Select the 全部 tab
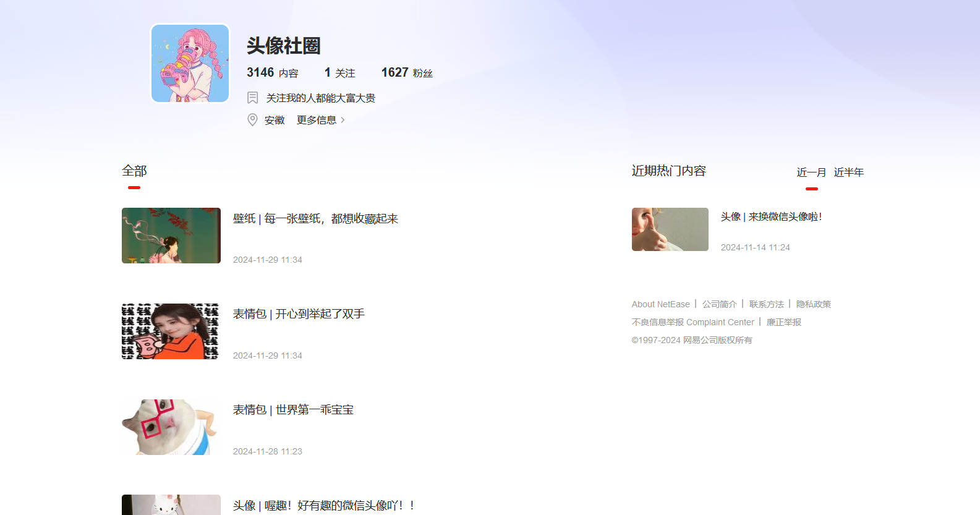Image resolution: width=980 pixels, height=515 pixels. tap(134, 171)
